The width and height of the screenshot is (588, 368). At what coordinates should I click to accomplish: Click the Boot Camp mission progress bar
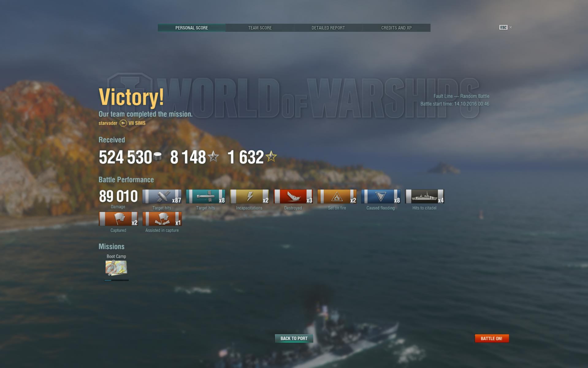coord(116,280)
